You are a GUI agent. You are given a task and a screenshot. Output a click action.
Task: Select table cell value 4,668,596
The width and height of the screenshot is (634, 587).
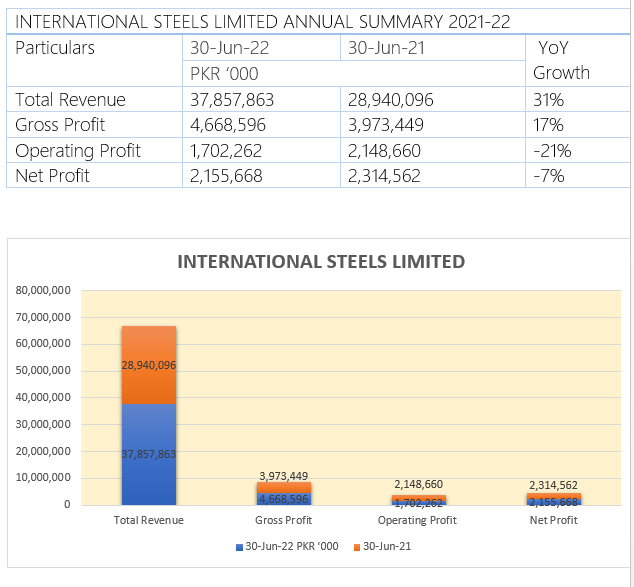coord(228,125)
